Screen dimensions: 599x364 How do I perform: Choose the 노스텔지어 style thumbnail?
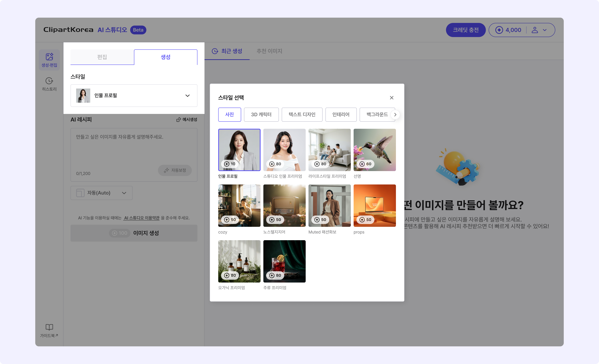[x=284, y=205]
